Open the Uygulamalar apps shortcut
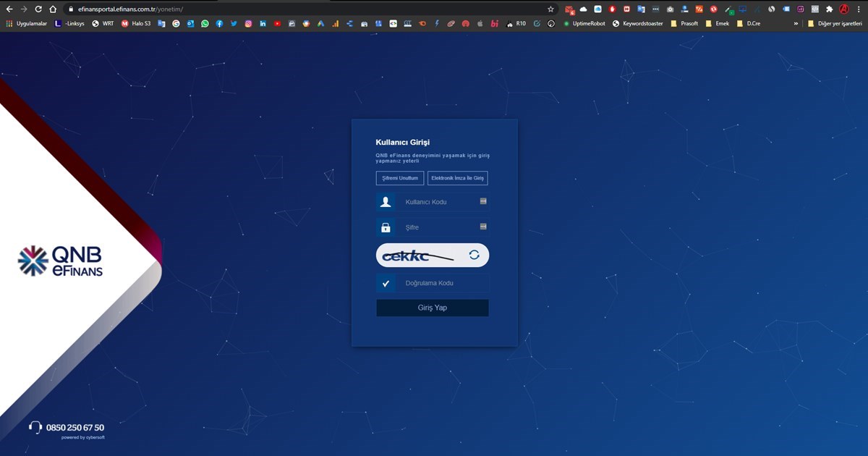868x456 pixels. [26, 23]
